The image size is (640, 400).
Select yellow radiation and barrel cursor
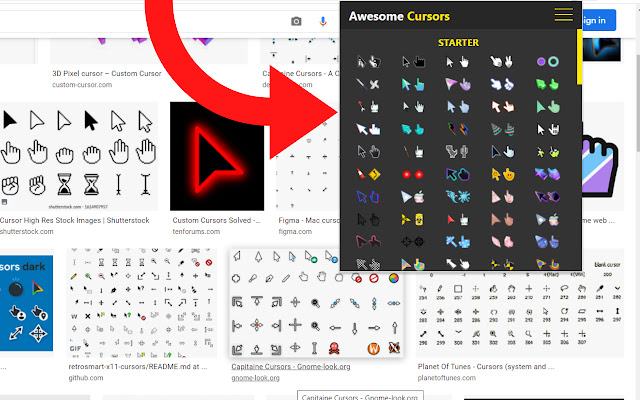click(x=413, y=220)
